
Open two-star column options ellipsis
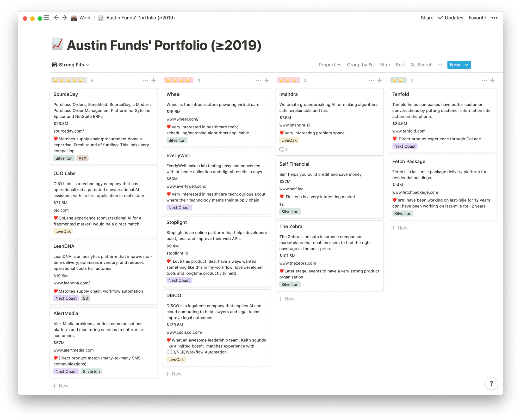pyautogui.click(x=484, y=80)
